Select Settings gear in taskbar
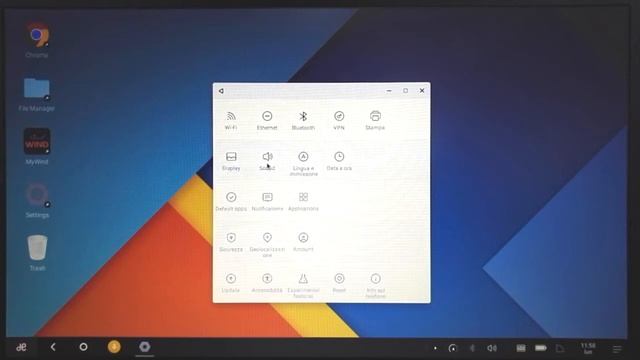 click(144, 347)
